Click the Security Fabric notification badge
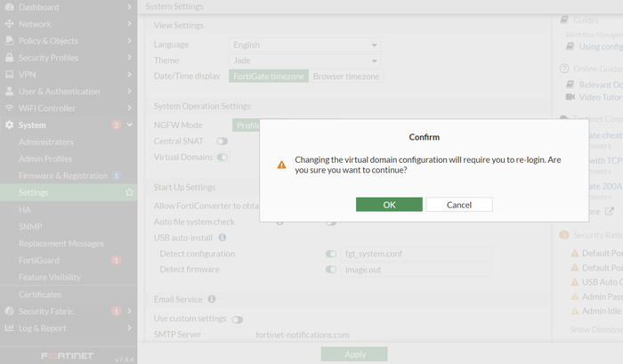 [x=117, y=311]
